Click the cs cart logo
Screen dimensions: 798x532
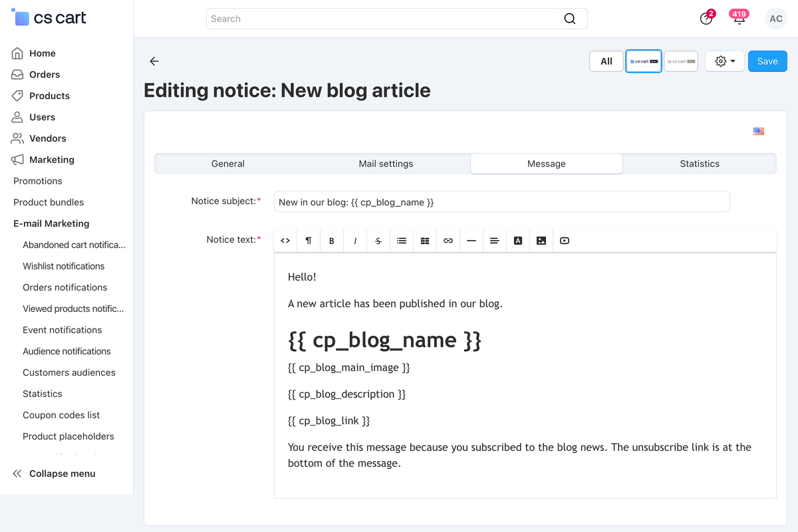click(50, 17)
